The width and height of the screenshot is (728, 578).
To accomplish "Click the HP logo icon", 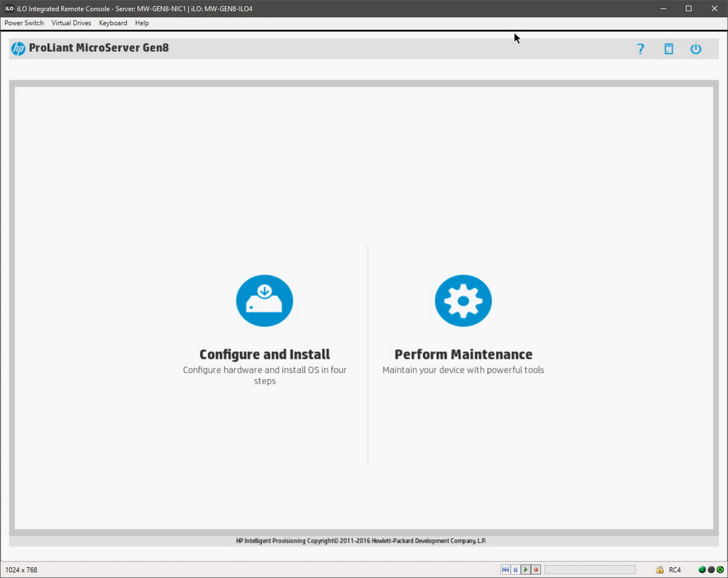I will (x=18, y=48).
